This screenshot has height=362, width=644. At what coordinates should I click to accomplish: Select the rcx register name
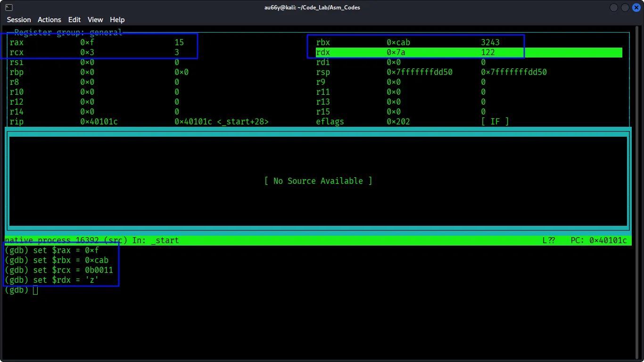point(17,52)
